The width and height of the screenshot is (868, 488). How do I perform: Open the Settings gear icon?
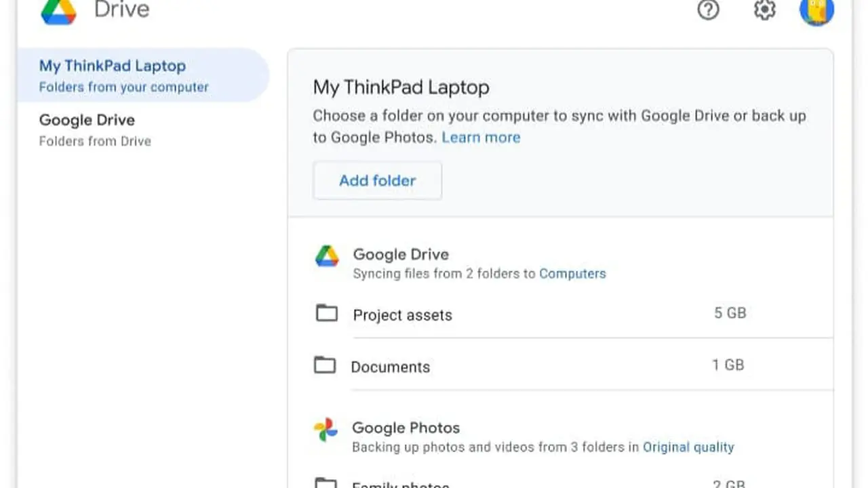click(x=765, y=9)
